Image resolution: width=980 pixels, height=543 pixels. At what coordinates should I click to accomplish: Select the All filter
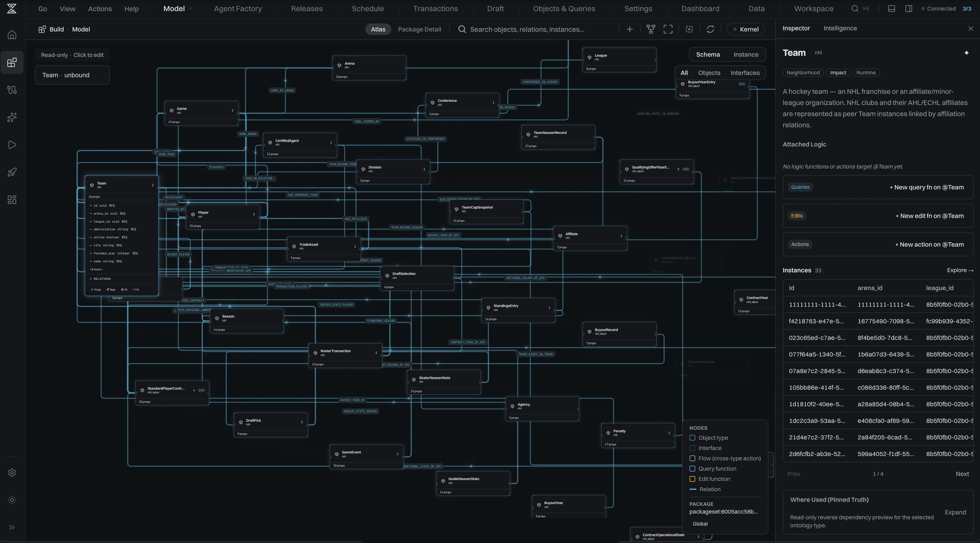(x=684, y=73)
